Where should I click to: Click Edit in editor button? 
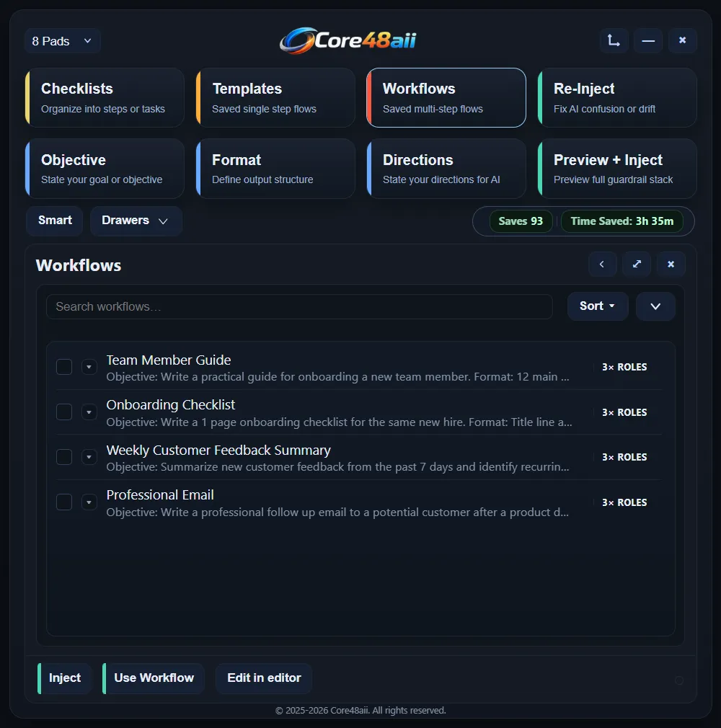pyautogui.click(x=264, y=678)
